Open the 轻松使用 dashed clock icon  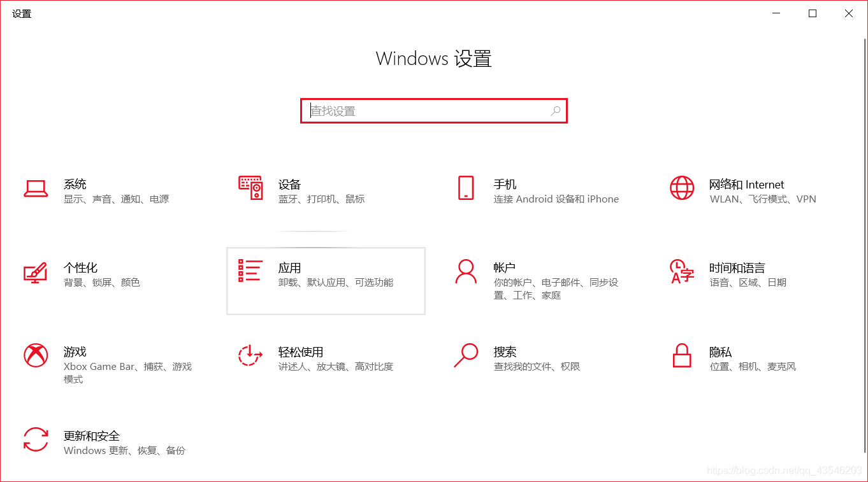[250, 355]
